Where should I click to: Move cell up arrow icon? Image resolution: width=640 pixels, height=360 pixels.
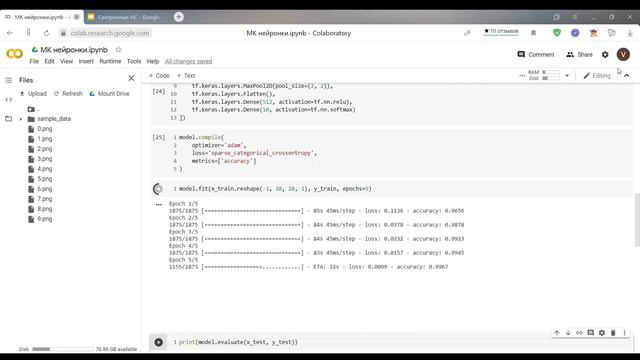(557, 333)
